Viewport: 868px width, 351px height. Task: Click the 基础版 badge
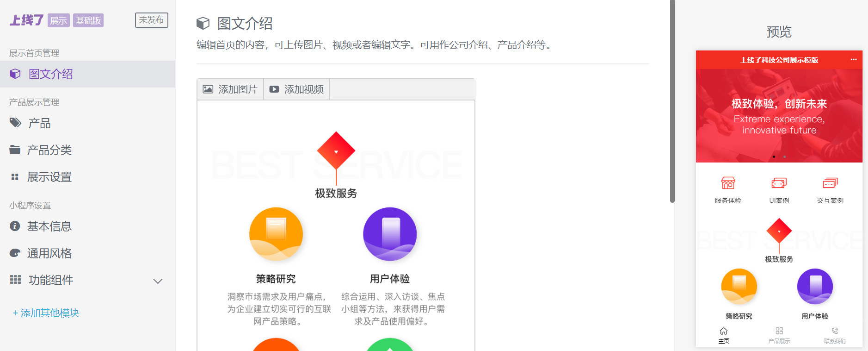point(88,20)
